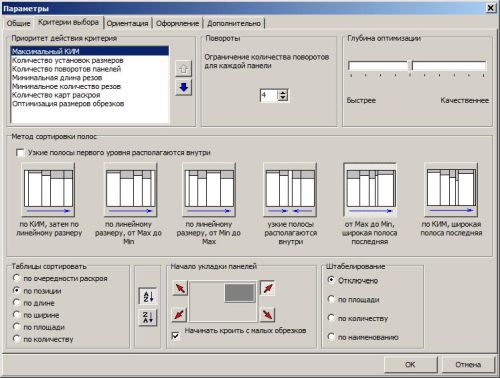Open the 'Оформление' tab
Screen dimensions: 500x378
(177, 23)
